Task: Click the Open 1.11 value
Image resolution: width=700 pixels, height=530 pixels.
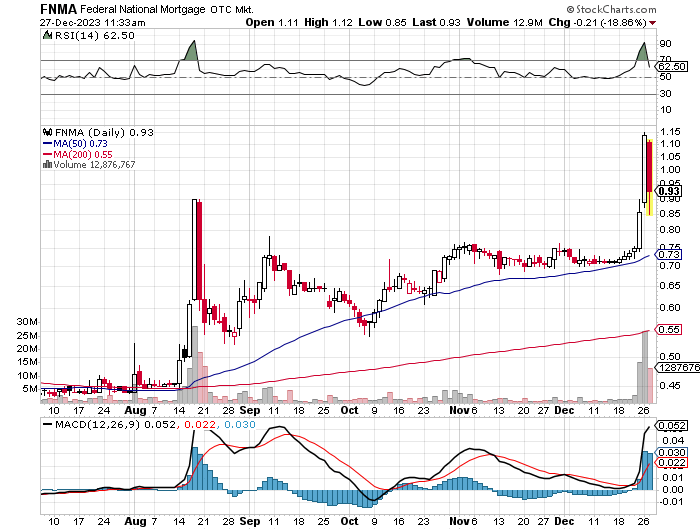Action: tap(271, 22)
